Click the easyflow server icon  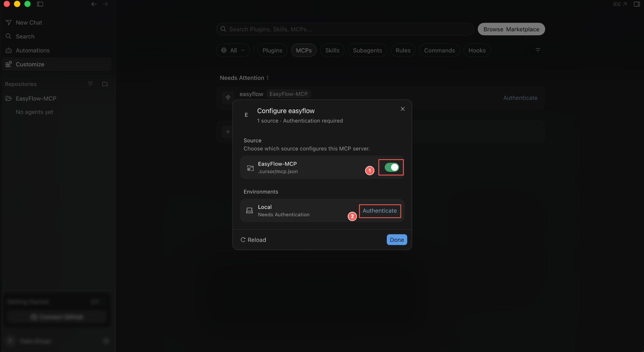[x=228, y=97]
